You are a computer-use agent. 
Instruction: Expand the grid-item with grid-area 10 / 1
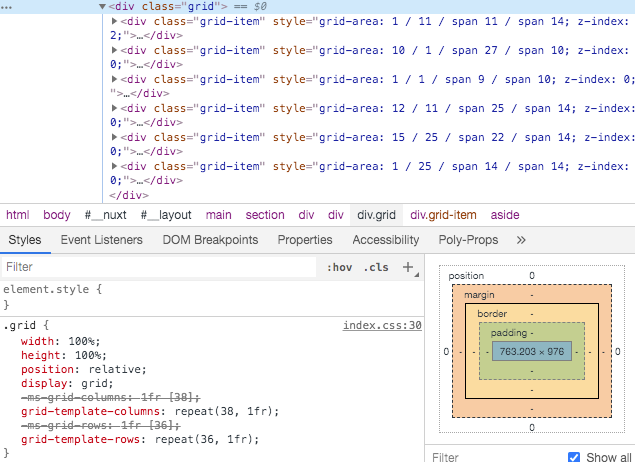coord(114,49)
